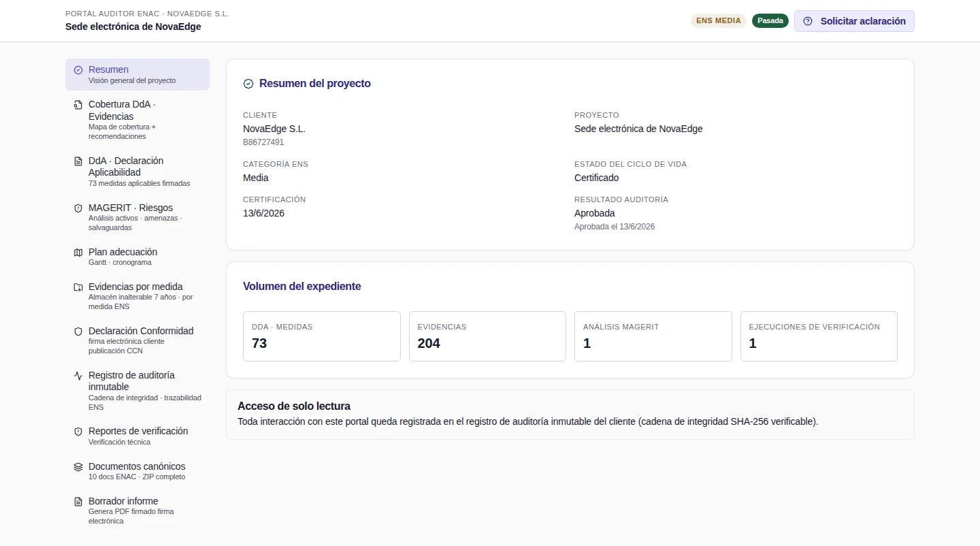Click the Acceso de solo lectura heading
Viewport: 980px width, 546px height.
(294, 406)
